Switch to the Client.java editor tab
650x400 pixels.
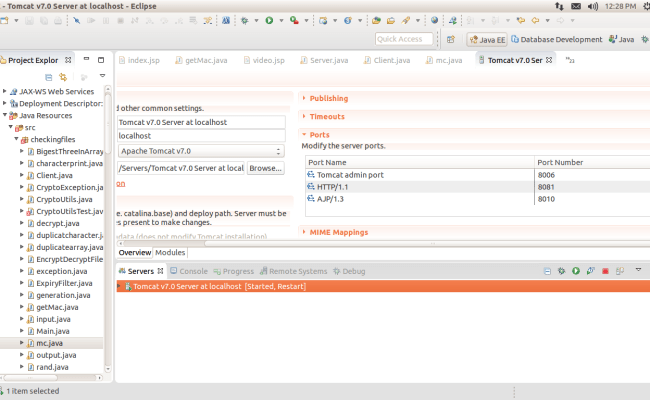pyautogui.click(x=387, y=61)
